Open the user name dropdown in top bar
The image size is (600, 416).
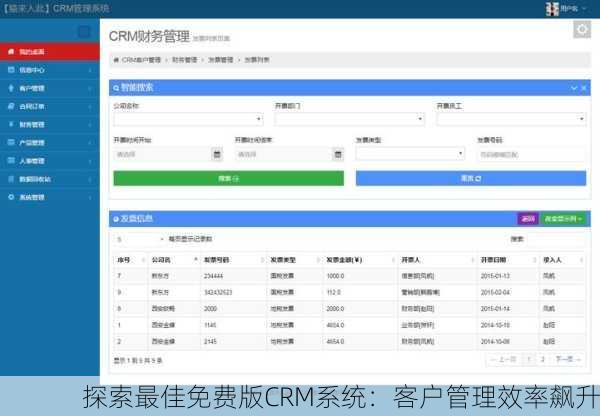click(x=573, y=8)
